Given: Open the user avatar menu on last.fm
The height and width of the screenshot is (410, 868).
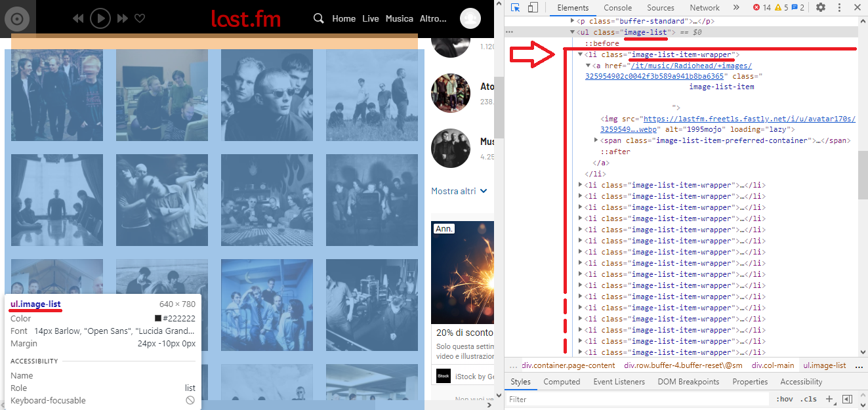Looking at the screenshot, I should (470, 18).
